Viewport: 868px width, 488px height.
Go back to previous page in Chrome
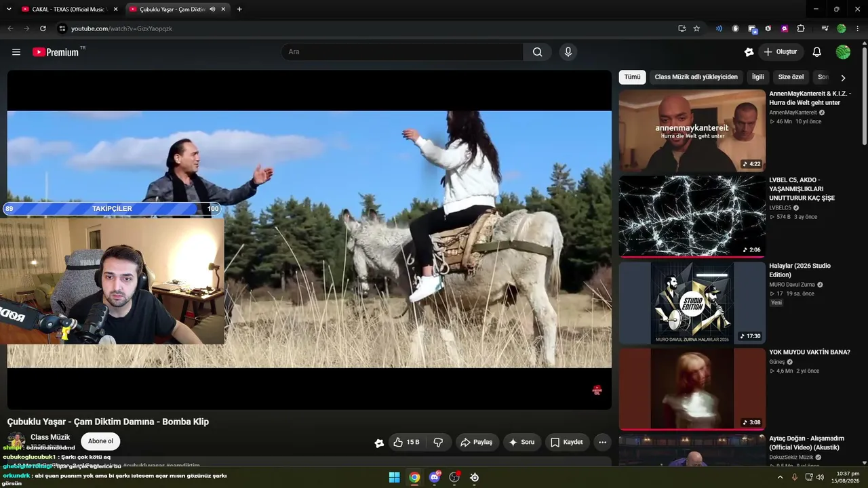pyautogui.click(x=10, y=28)
